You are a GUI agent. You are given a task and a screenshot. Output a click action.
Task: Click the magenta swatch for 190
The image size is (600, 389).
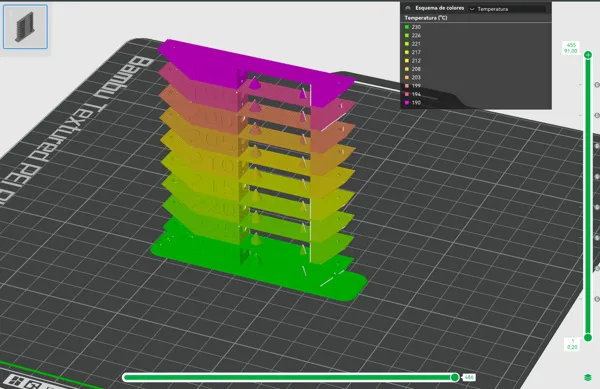point(407,103)
